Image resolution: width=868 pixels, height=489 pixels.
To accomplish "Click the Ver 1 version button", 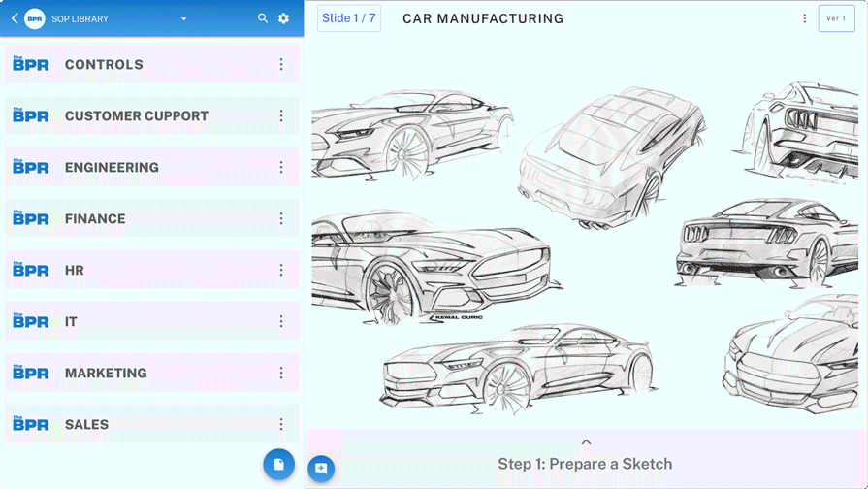I will 836,18.
